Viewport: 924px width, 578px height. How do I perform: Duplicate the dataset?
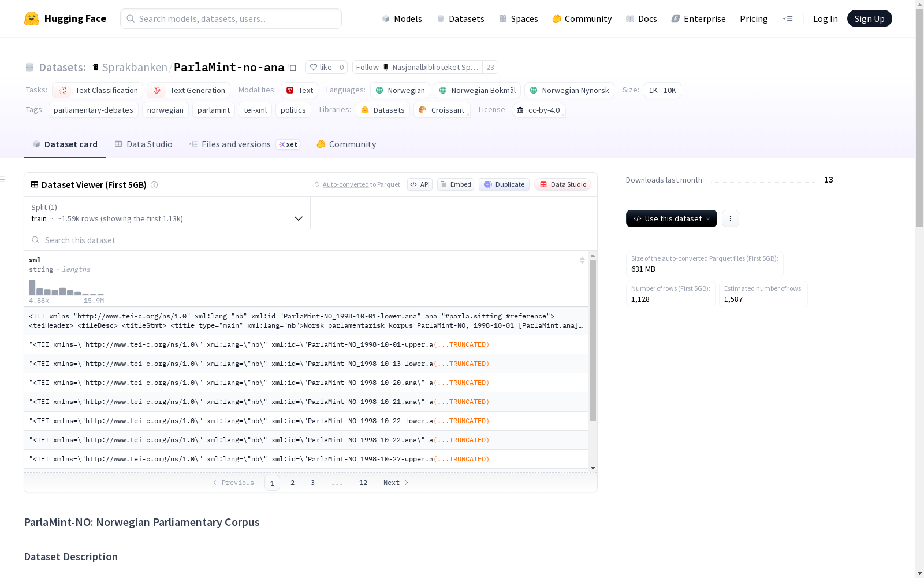[504, 184]
